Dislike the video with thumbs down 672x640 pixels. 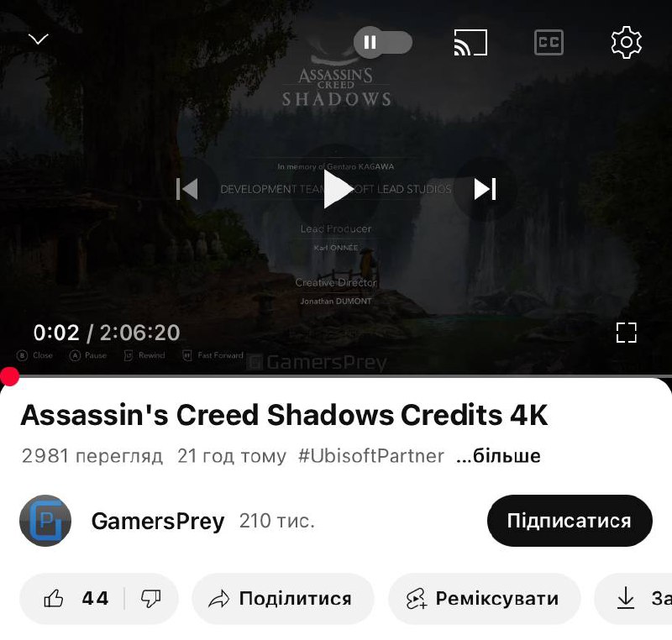(x=151, y=599)
